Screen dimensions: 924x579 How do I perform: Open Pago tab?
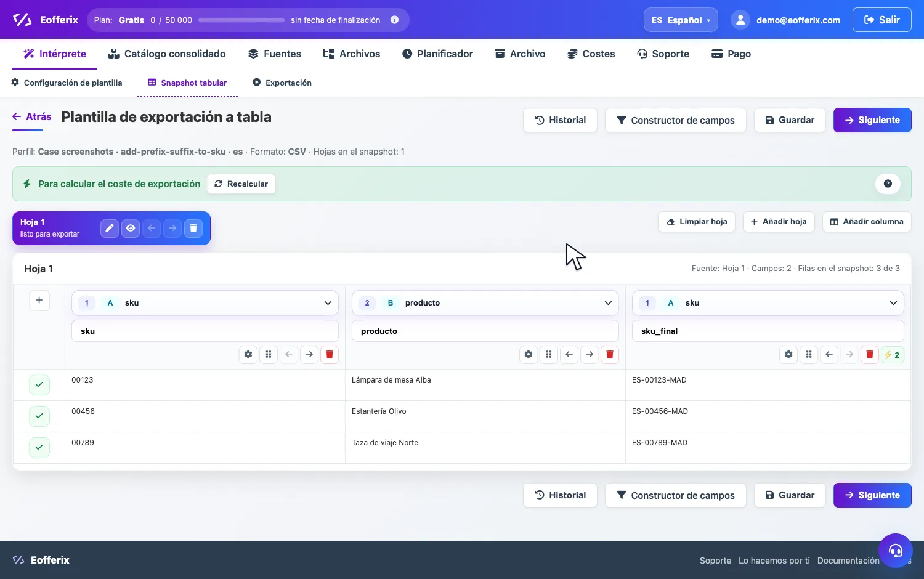(x=731, y=54)
